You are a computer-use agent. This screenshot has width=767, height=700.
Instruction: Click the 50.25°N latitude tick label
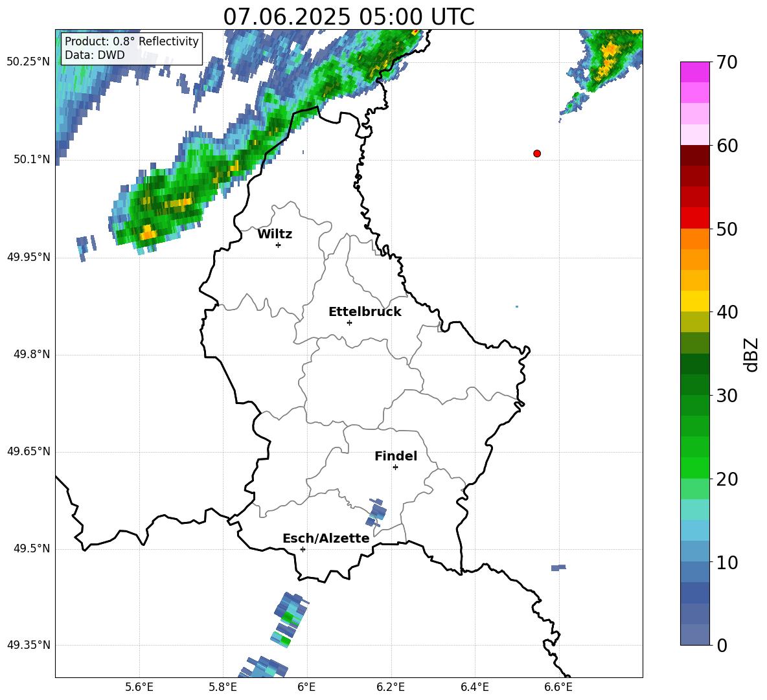pyautogui.click(x=29, y=62)
